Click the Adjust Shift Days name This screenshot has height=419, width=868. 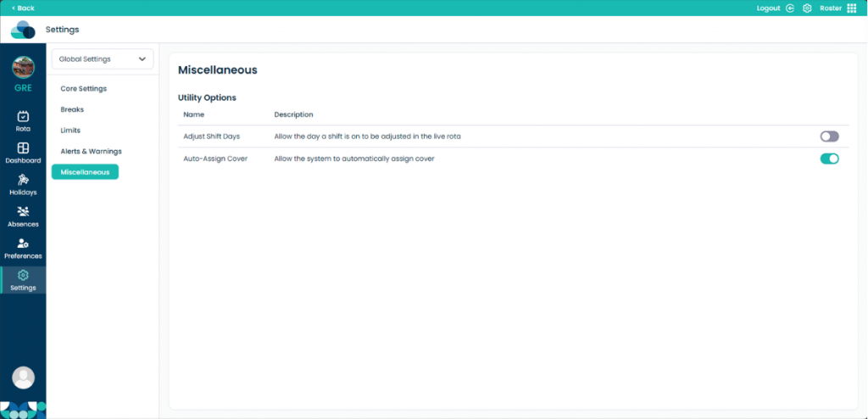[x=211, y=137]
